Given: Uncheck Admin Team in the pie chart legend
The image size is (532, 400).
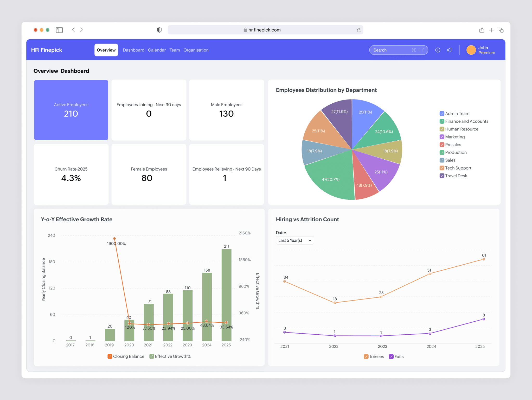Looking at the screenshot, I should click(x=442, y=113).
